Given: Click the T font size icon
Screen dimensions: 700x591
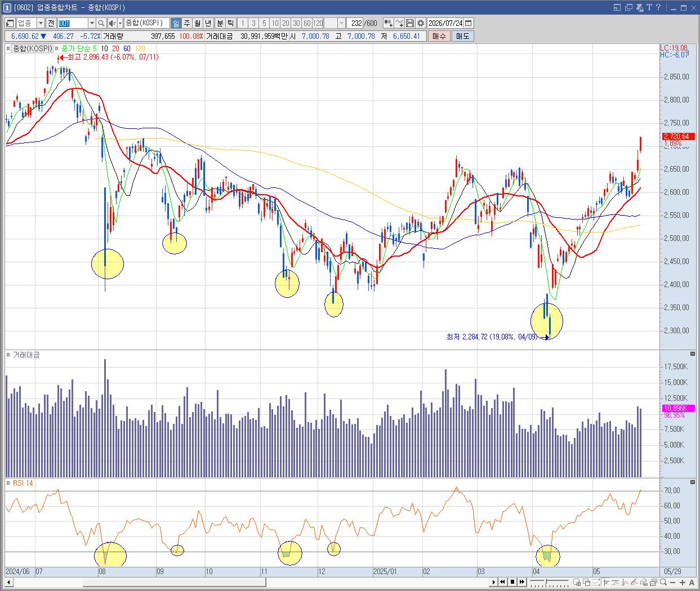Looking at the screenshot, I should coord(649,7).
